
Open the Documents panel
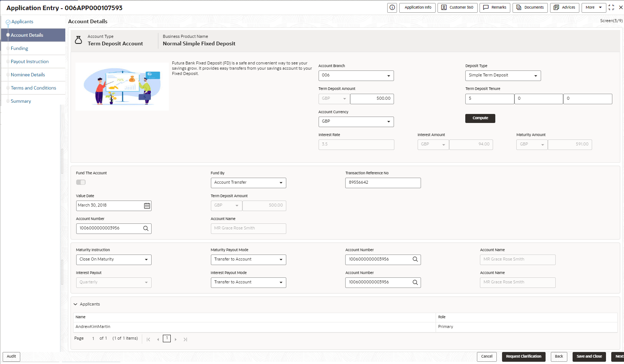pyautogui.click(x=530, y=7)
